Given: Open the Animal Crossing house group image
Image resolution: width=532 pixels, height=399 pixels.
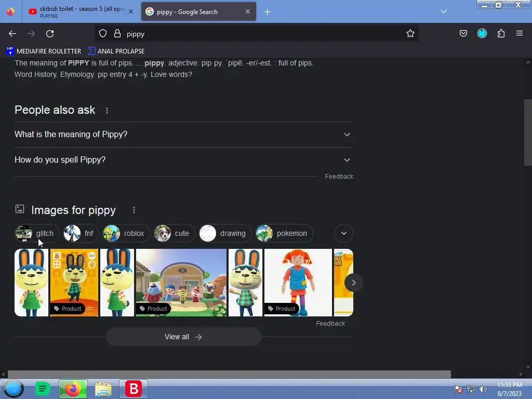Looking at the screenshot, I should click(181, 283).
